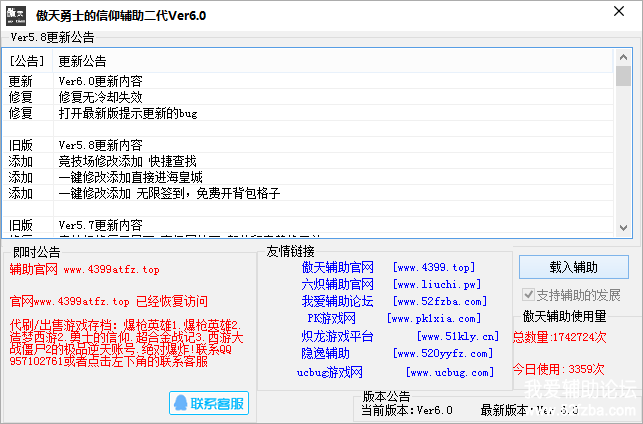Select the Ver5.7更新内容 row

click(308, 225)
